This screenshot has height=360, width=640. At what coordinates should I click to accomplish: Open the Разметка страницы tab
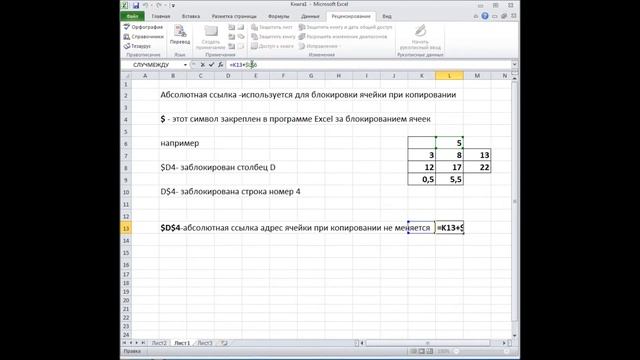(234, 16)
